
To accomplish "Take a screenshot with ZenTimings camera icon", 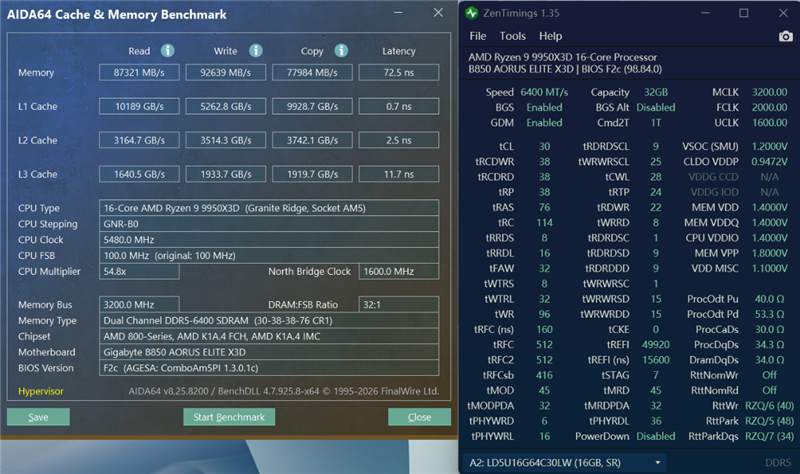I will 786,36.
